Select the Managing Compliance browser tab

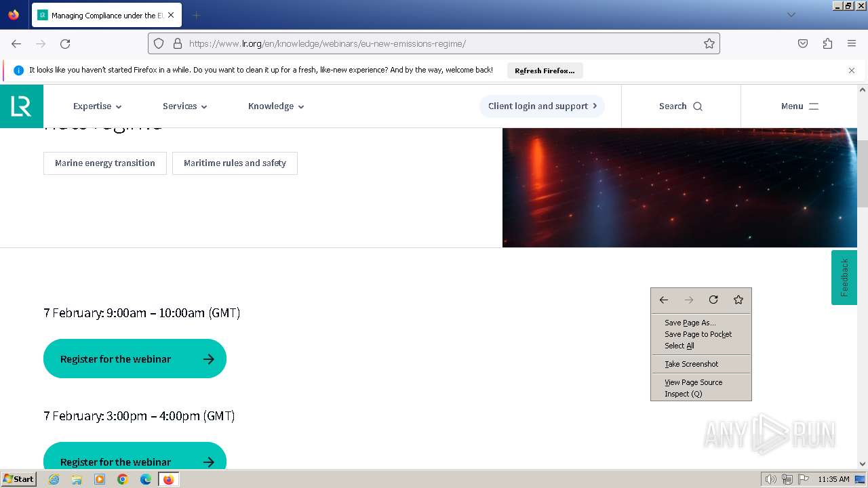click(x=106, y=15)
